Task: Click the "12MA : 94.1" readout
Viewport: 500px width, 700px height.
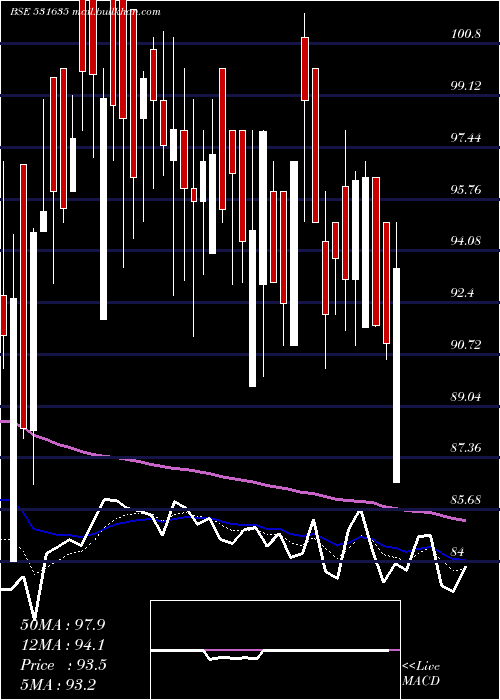Action: [x=63, y=645]
